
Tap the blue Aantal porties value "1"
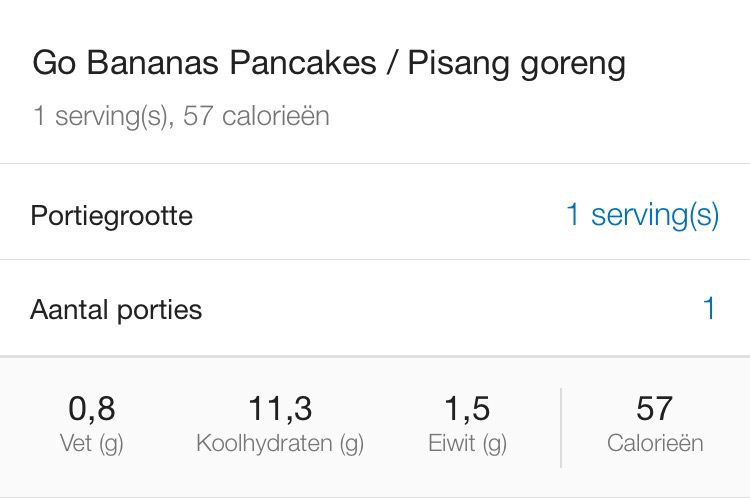pyautogui.click(x=709, y=309)
